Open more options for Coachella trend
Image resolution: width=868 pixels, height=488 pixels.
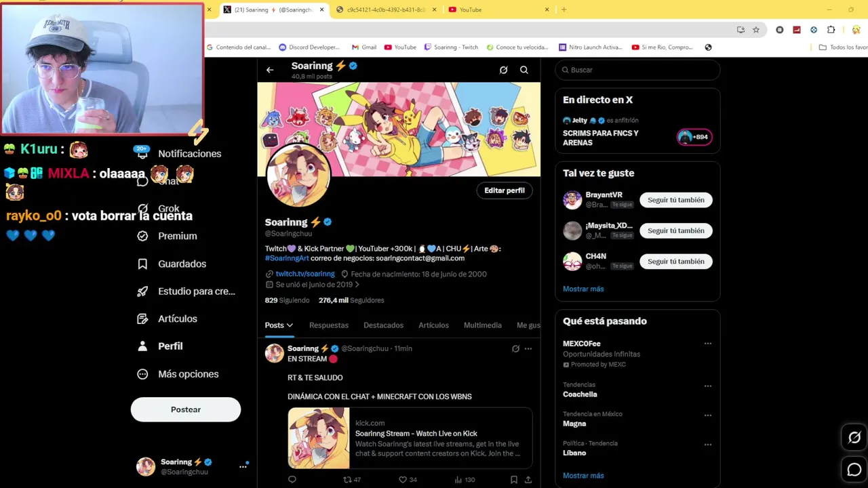pos(707,386)
